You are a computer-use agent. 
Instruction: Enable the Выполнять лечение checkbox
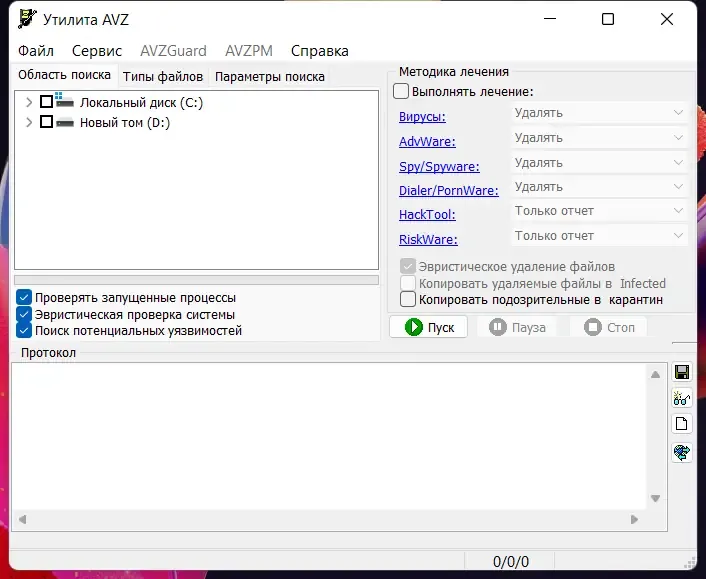pyautogui.click(x=401, y=91)
